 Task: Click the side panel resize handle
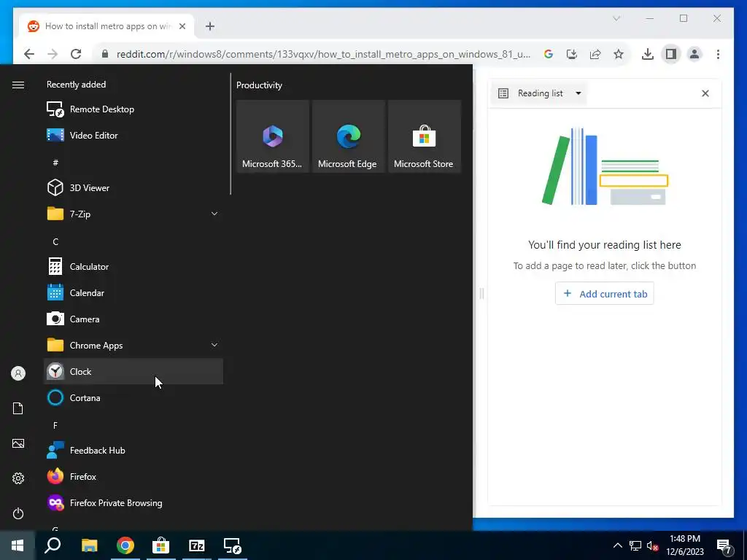point(481,294)
